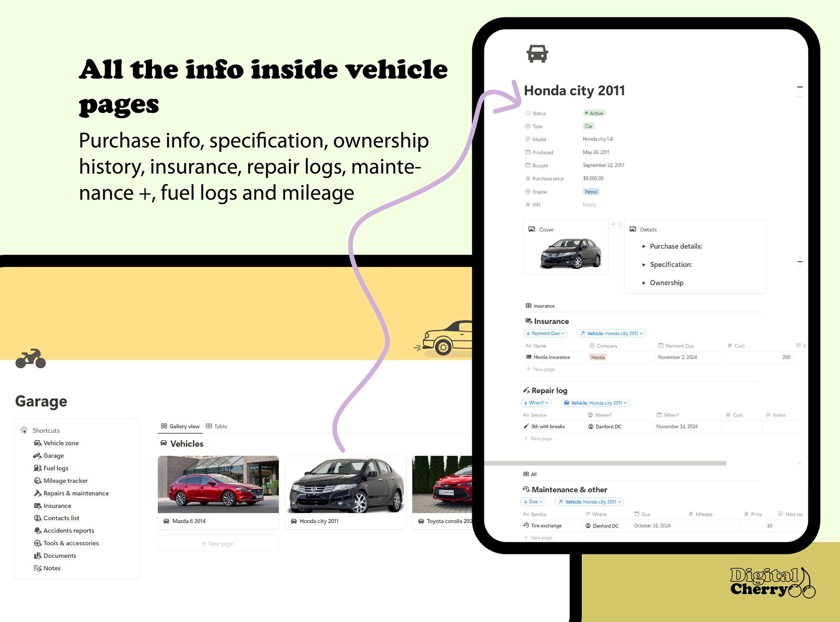Click the Hestia company tag
840x622 pixels.
(598, 358)
